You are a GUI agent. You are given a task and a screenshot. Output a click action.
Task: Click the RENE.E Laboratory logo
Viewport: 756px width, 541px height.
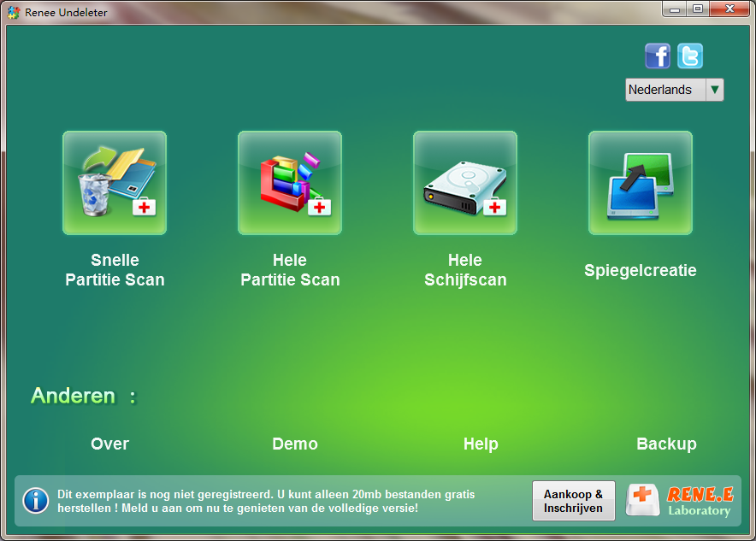pyautogui.click(x=680, y=501)
